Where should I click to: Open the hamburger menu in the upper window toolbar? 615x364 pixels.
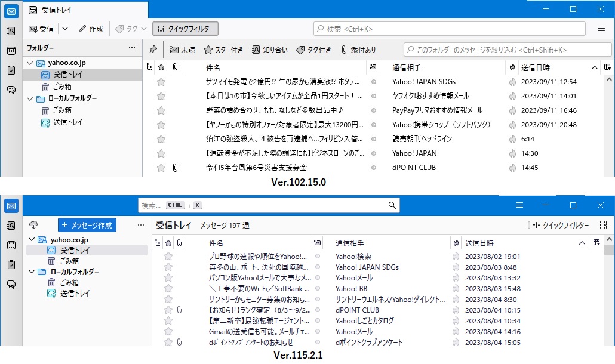pos(601,29)
